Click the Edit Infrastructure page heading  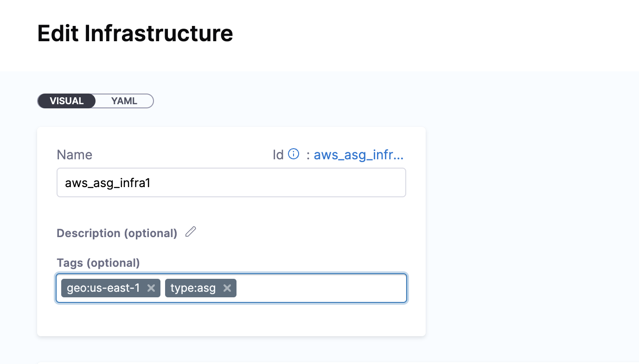[135, 33]
